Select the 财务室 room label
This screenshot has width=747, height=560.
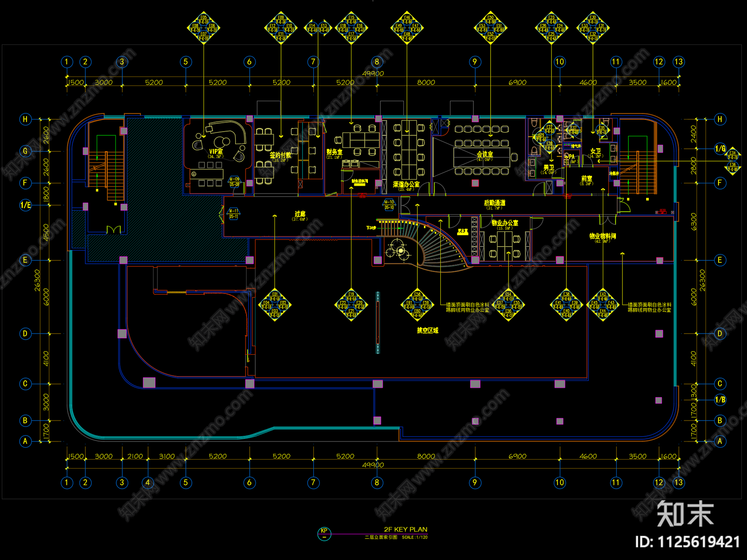pyautogui.click(x=334, y=152)
